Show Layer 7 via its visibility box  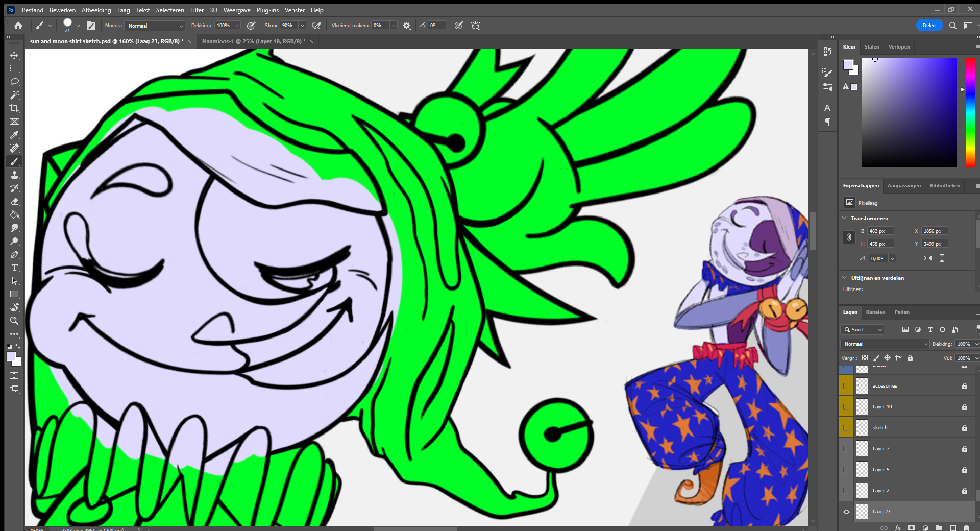[x=846, y=449]
